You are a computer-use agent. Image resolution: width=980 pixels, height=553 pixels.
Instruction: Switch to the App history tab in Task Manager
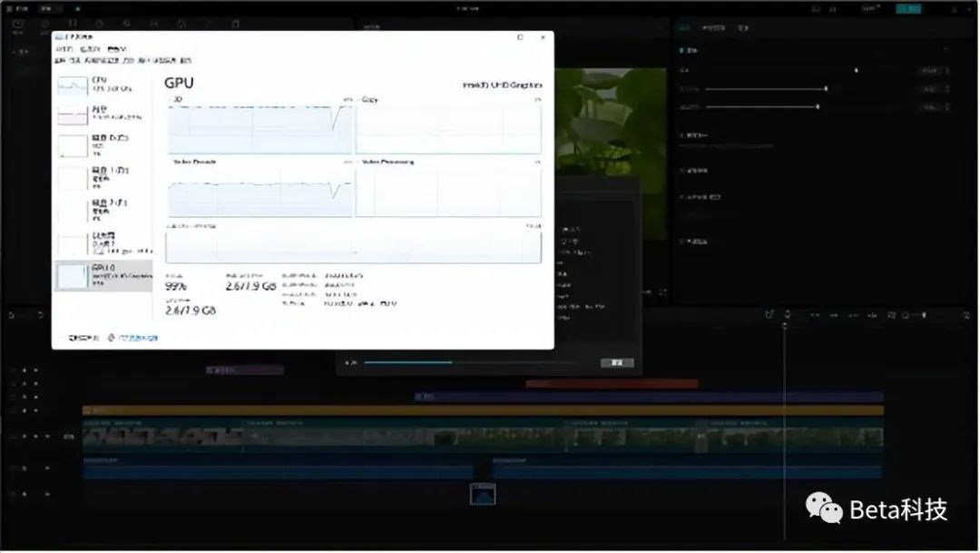[x=102, y=61]
